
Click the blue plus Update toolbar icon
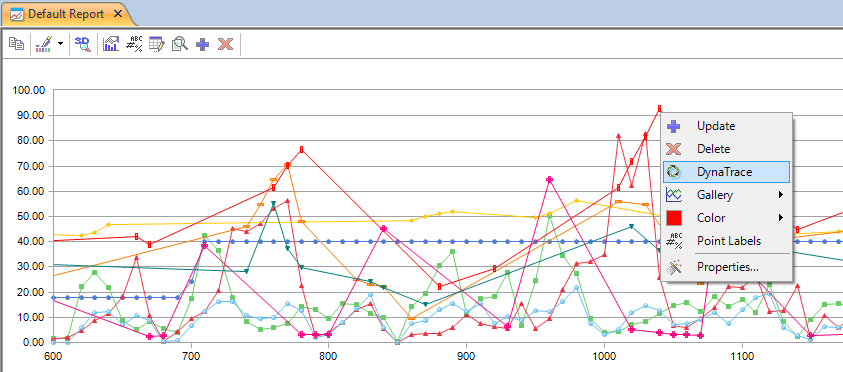pyautogui.click(x=202, y=44)
